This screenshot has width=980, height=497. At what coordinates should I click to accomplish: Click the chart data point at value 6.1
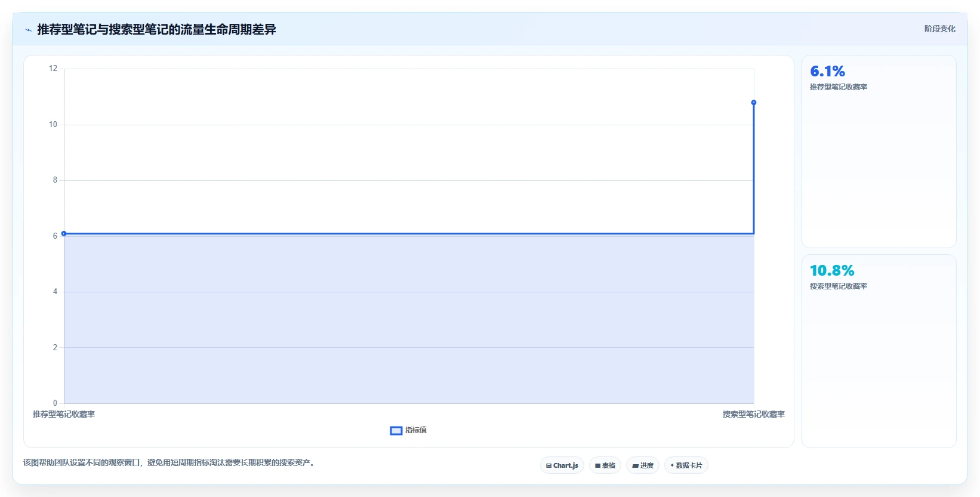point(64,233)
